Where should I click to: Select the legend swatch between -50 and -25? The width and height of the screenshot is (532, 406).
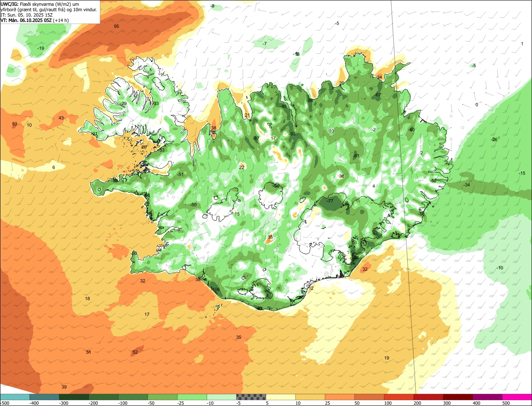(x=163, y=397)
